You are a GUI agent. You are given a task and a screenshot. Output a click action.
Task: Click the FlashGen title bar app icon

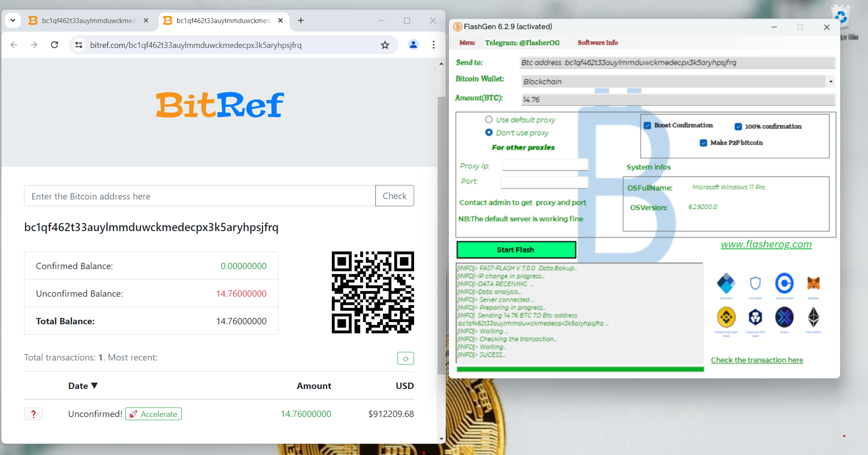coord(458,27)
